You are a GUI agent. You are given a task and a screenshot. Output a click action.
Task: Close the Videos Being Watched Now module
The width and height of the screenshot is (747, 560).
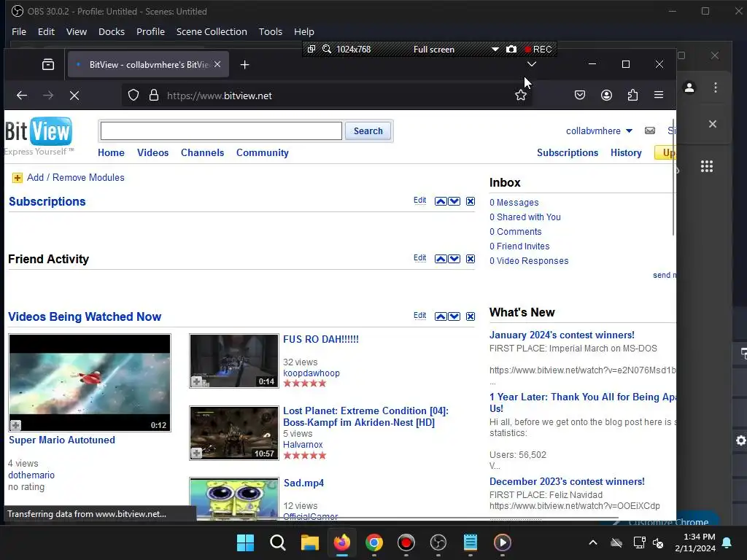pyautogui.click(x=471, y=316)
